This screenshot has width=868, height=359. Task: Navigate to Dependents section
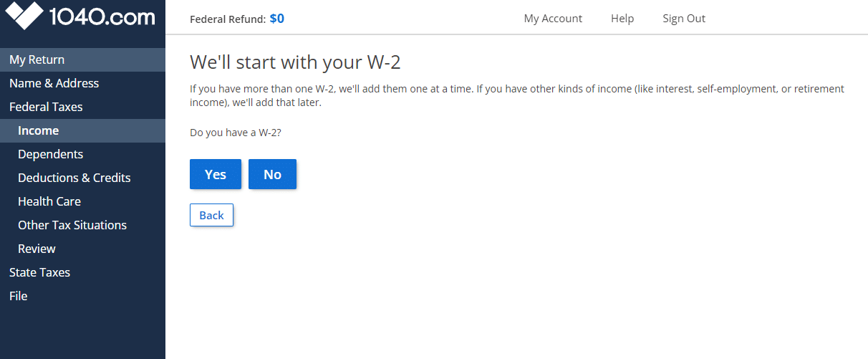click(x=50, y=154)
